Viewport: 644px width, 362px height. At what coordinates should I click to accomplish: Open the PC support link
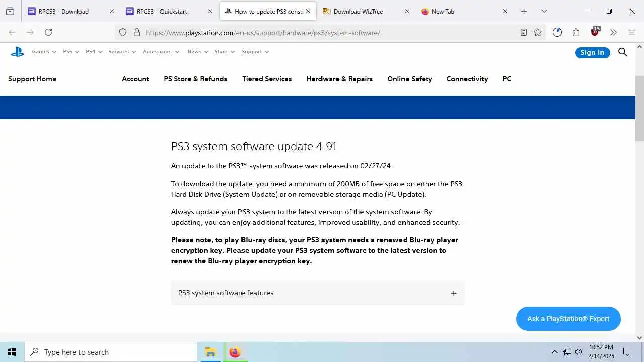pyautogui.click(x=507, y=79)
